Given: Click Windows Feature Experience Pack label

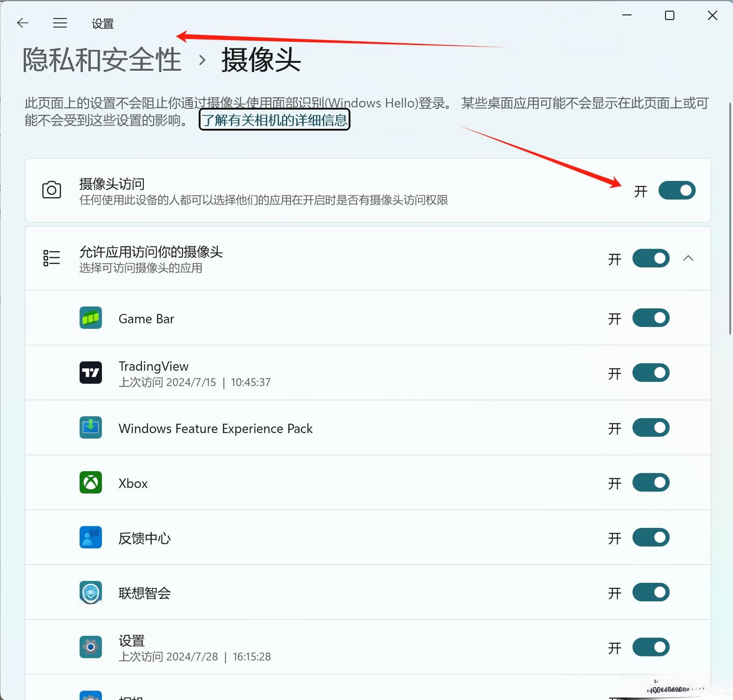Looking at the screenshot, I should pyautogui.click(x=215, y=428).
